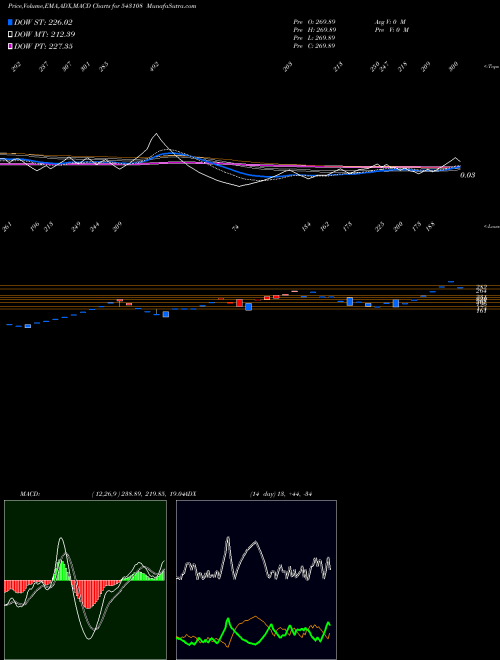
Task: Click the white DOW MT legend swatch
Action: (x=10, y=34)
